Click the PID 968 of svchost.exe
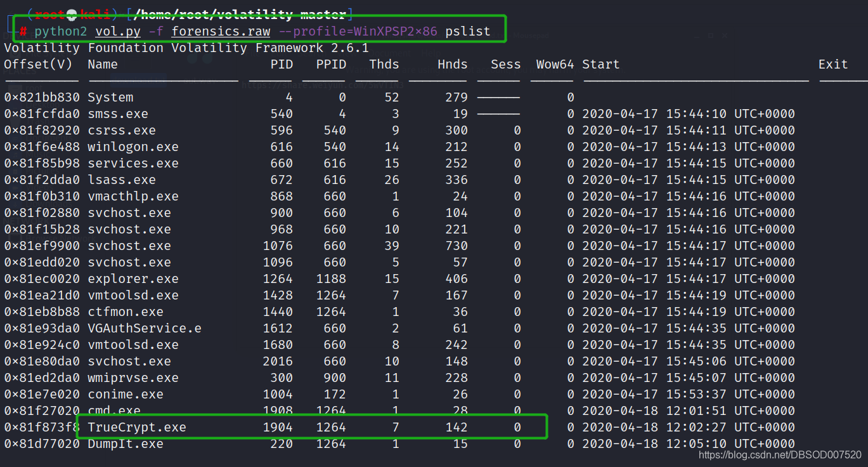This screenshot has width=868, height=467. [282, 229]
